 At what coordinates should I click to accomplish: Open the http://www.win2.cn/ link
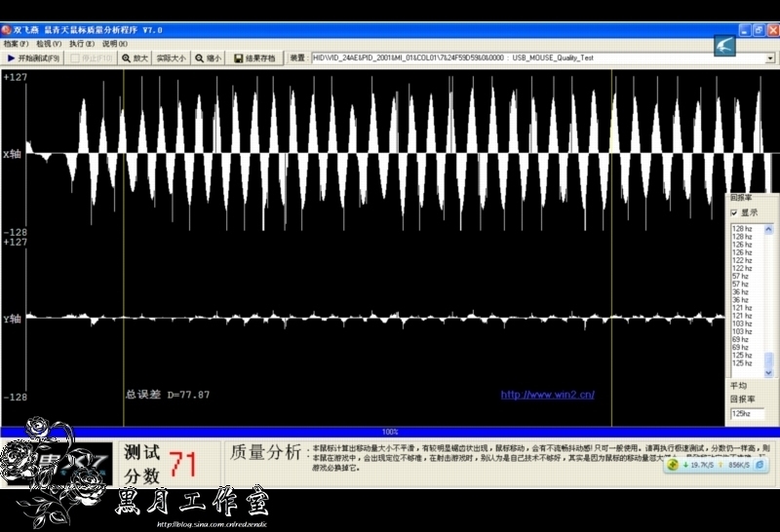click(x=547, y=395)
